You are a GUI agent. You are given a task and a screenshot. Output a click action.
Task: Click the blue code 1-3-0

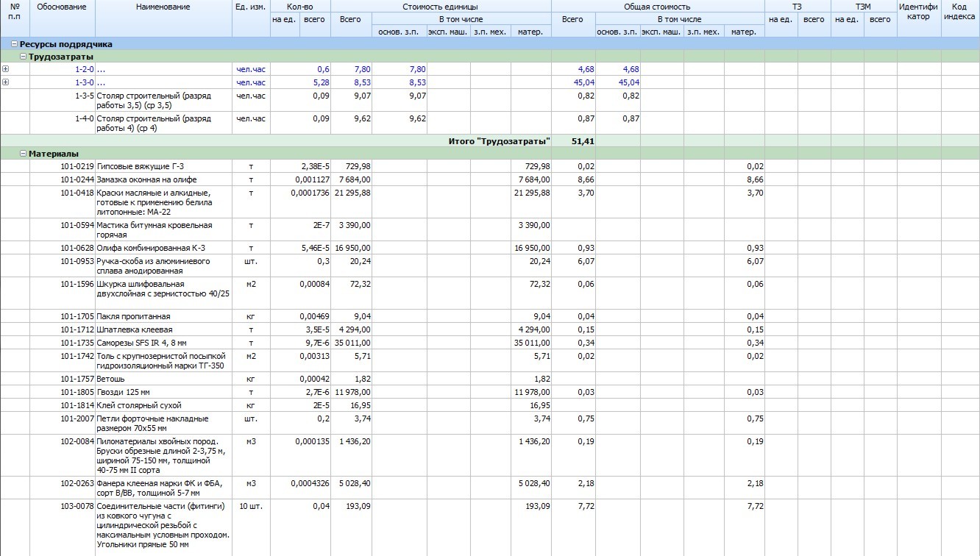[84, 82]
